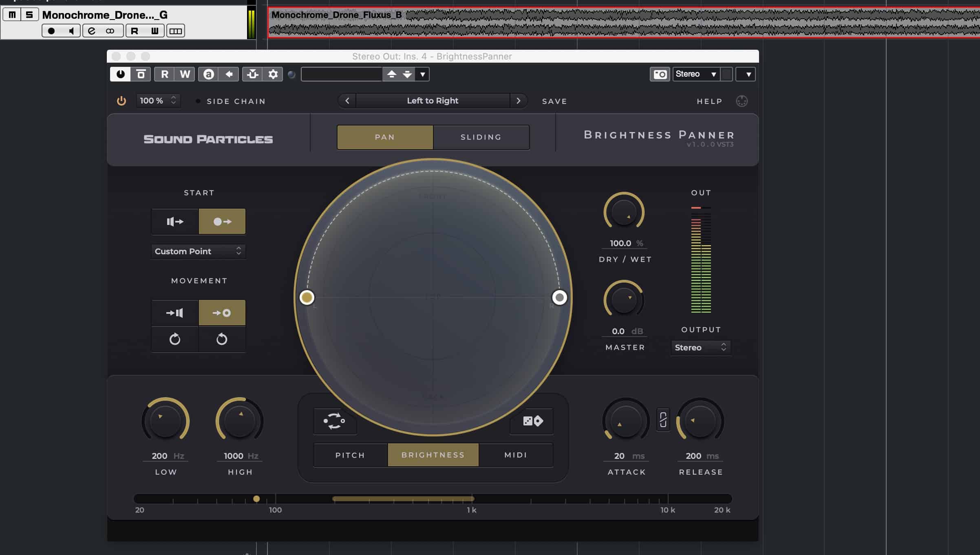Image resolution: width=980 pixels, height=555 pixels.
Task: Go to next preset with right chevron
Action: click(519, 101)
